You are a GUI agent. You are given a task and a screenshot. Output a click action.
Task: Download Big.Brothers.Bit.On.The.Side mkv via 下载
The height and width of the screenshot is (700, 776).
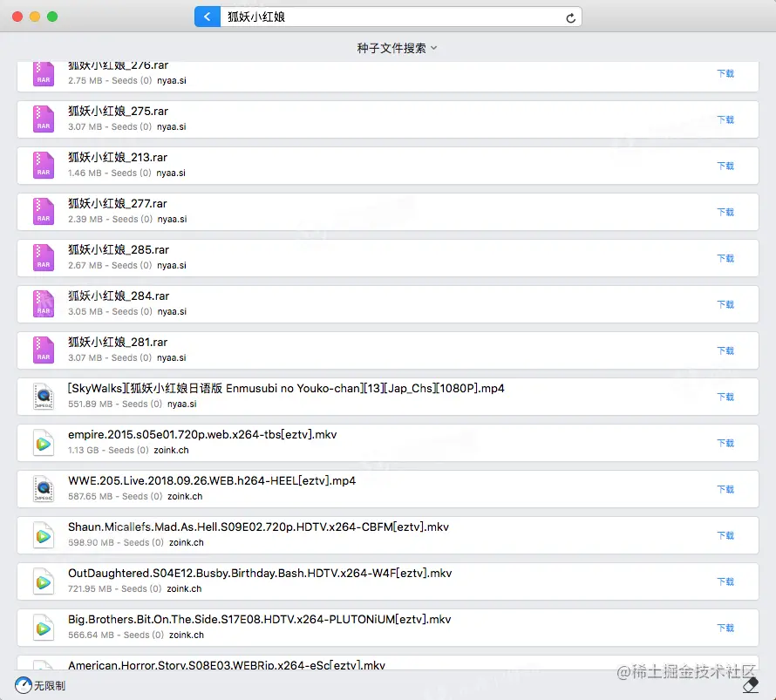(725, 628)
